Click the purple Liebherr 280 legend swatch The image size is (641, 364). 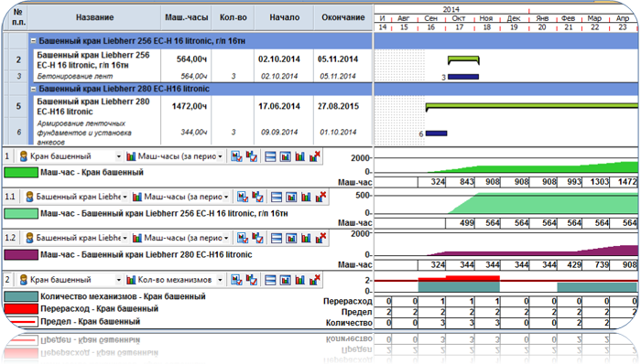(x=21, y=255)
